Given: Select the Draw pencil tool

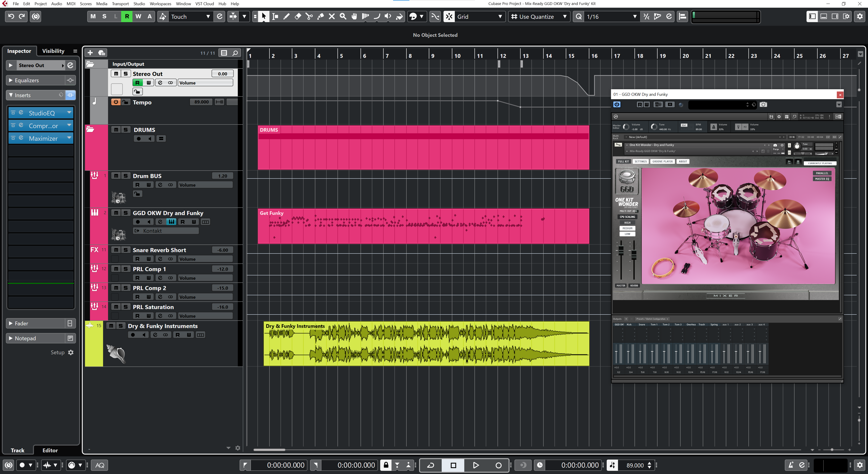Looking at the screenshot, I should pos(286,16).
